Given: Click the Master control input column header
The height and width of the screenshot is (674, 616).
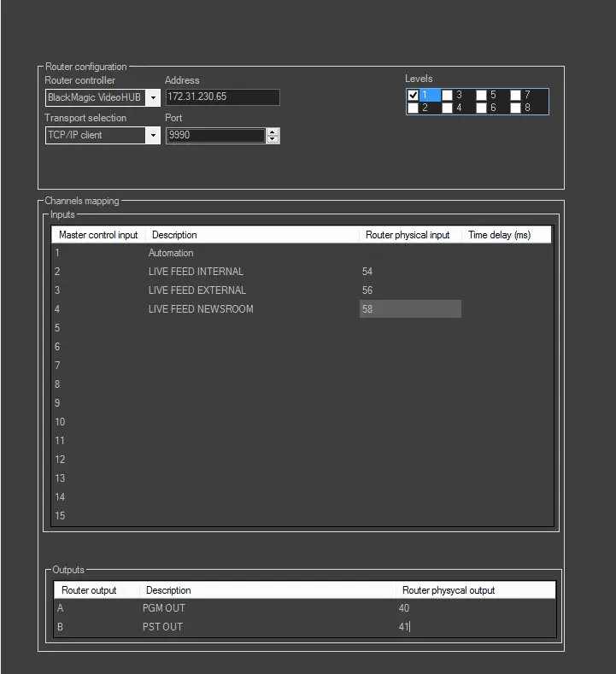Looking at the screenshot, I should tap(98, 235).
